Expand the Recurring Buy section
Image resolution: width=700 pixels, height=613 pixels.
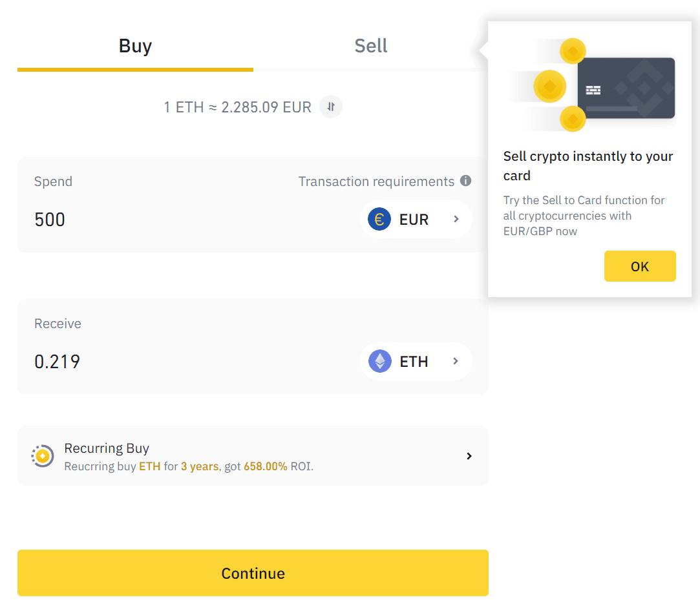pyautogui.click(x=469, y=455)
